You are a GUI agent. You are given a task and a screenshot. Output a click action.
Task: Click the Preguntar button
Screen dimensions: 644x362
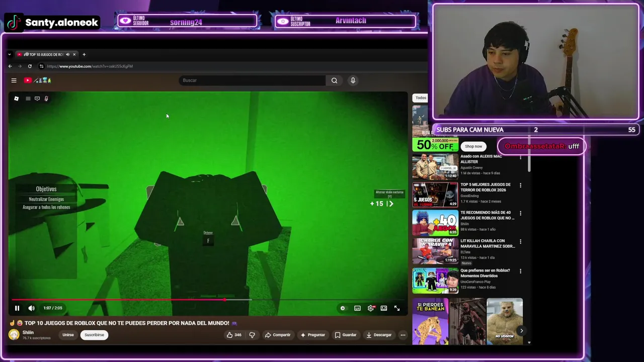312,335
